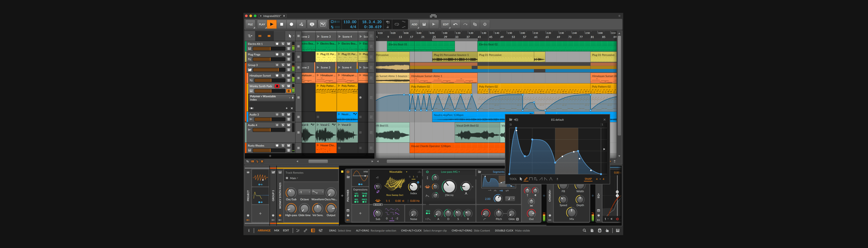
Task: Mute the Plug Finga track
Action: point(288,54)
